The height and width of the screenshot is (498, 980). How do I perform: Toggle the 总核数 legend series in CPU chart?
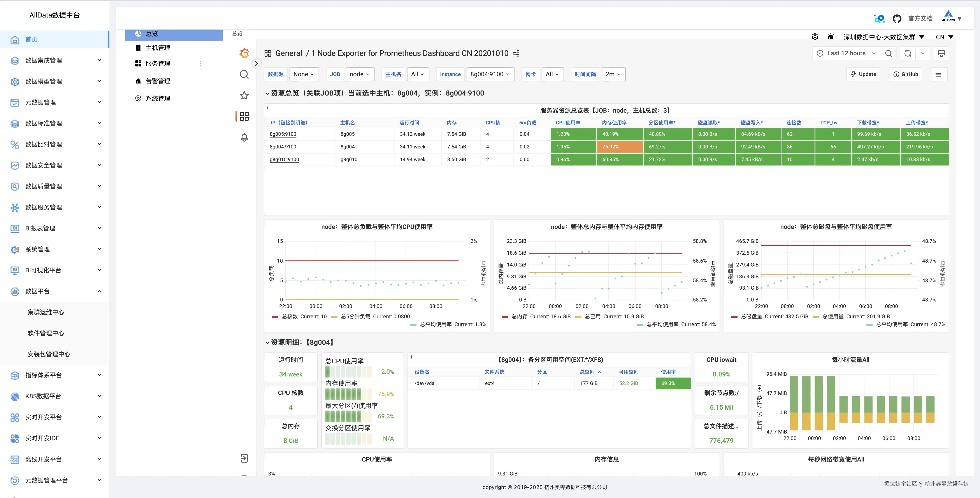tap(290, 316)
